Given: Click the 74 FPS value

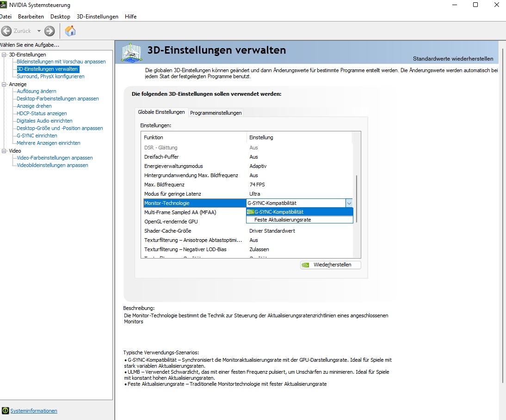Looking at the screenshot, I should tap(257, 185).
